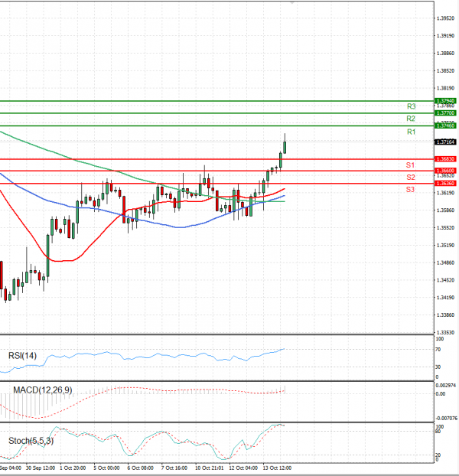Click the MACD scale value -0.007076
Viewport: 459px width, 476px height.
[446, 418]
